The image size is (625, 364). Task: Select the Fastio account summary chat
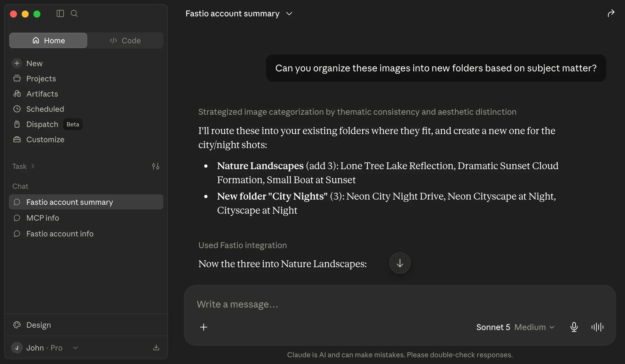pyautogui.click(x=86, y=202)
